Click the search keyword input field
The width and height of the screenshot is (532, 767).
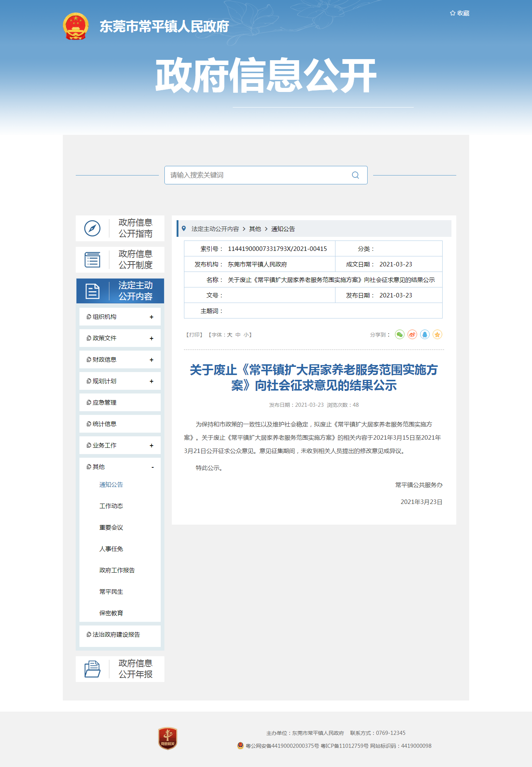(266, 175)
